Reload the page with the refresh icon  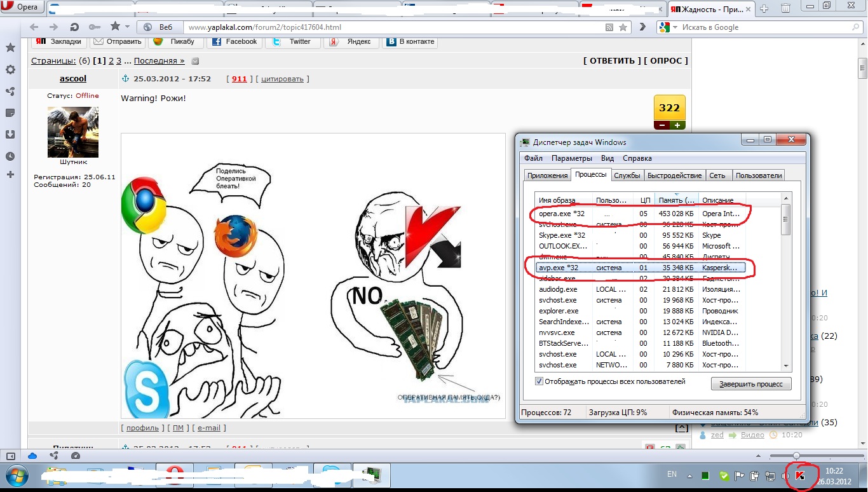[74, 27]
